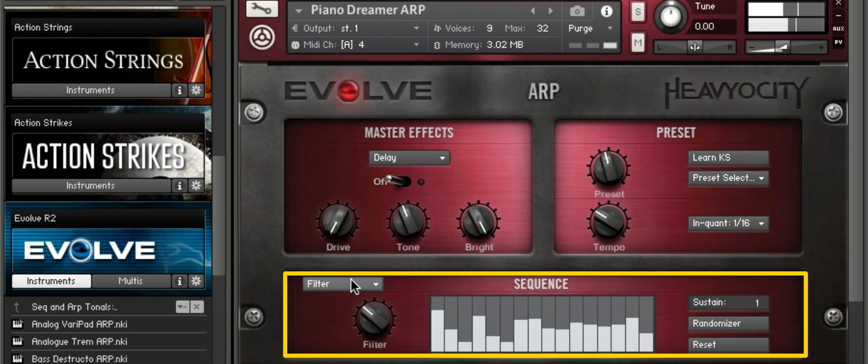The width and height of the screenshot is (868, 364).
Task: Click the Drive knob
Action: click(x=338, y=222)
